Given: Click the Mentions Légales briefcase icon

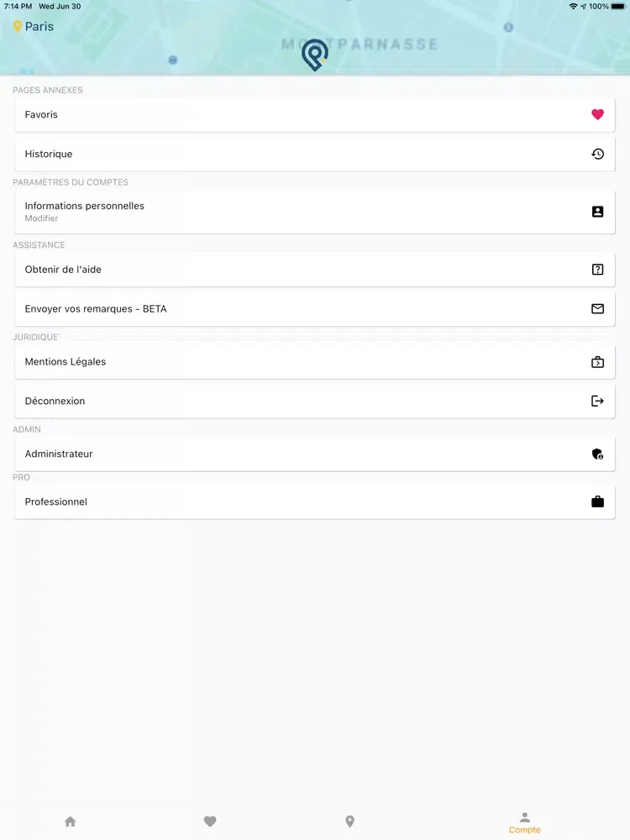Looking at the screenshot, I should [597, 361].
